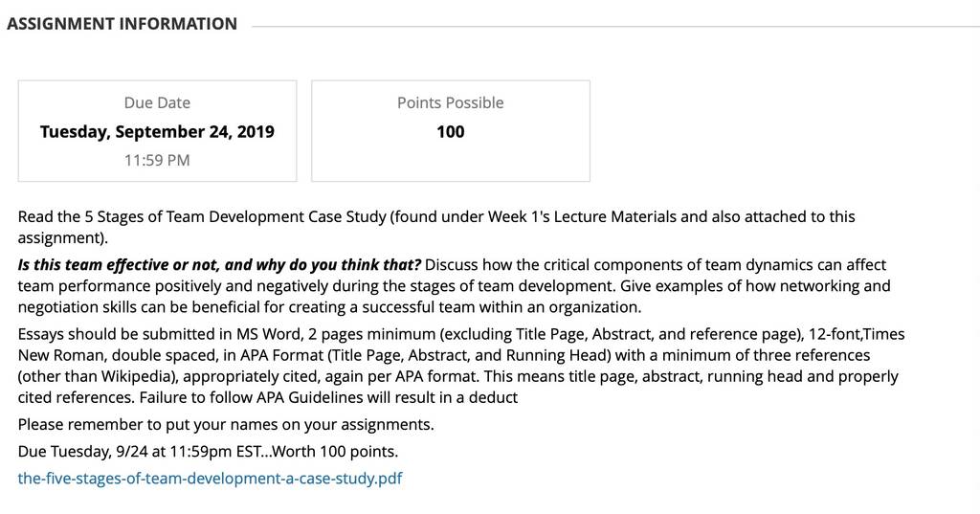
Task: Click the Tuesday, September 24, 2019 date
Action: pyautogui.click(x=157, y=131)
